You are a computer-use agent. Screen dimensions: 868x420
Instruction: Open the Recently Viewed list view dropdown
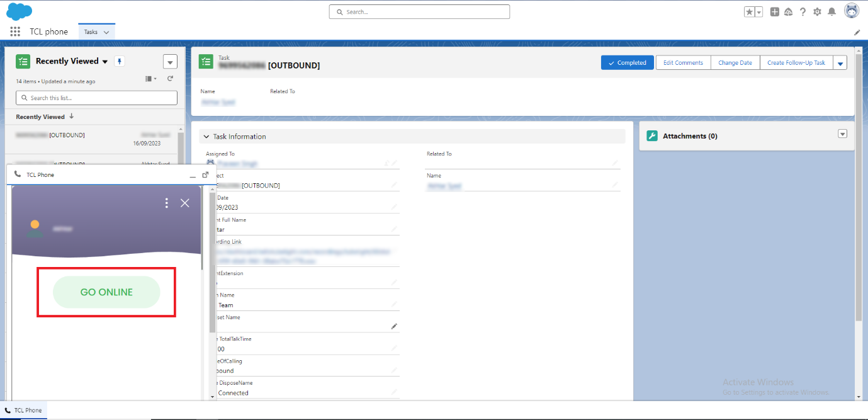click(x=104, y=62)
